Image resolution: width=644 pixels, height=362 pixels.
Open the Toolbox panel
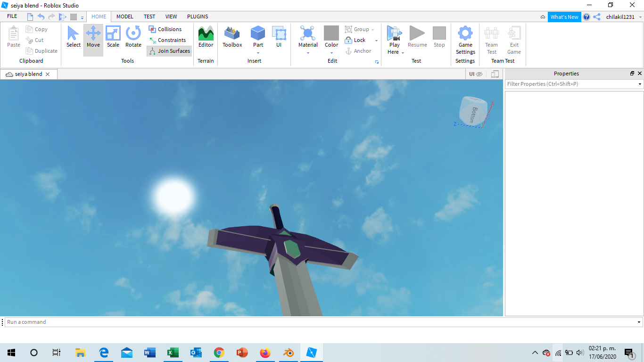coord(232,37)
